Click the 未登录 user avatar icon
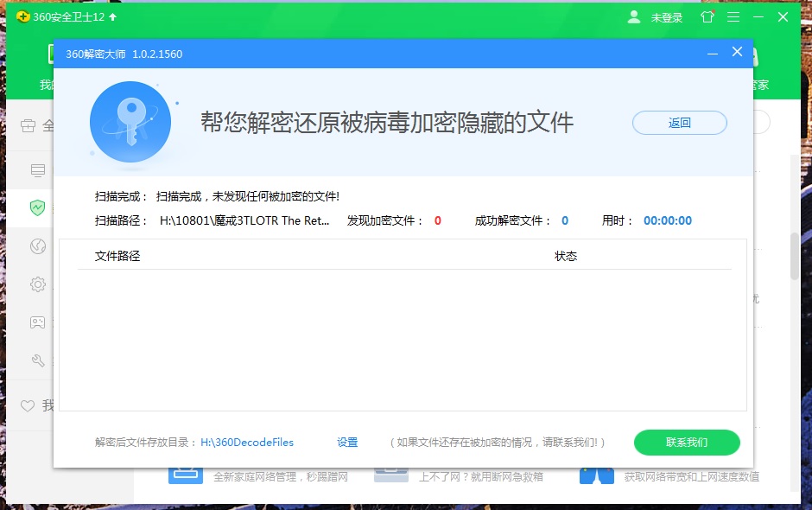The height and width of the screenshot is (510, 812). point(634,17)
